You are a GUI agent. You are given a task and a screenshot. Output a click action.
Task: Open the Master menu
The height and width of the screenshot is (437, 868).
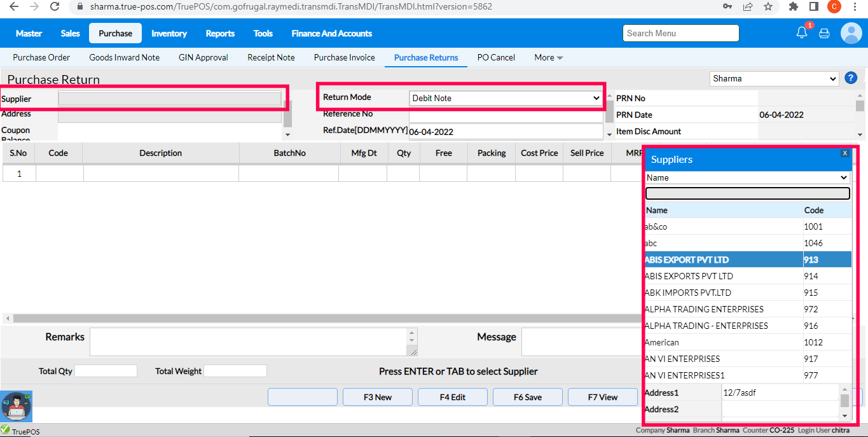[x=29, y=33]
